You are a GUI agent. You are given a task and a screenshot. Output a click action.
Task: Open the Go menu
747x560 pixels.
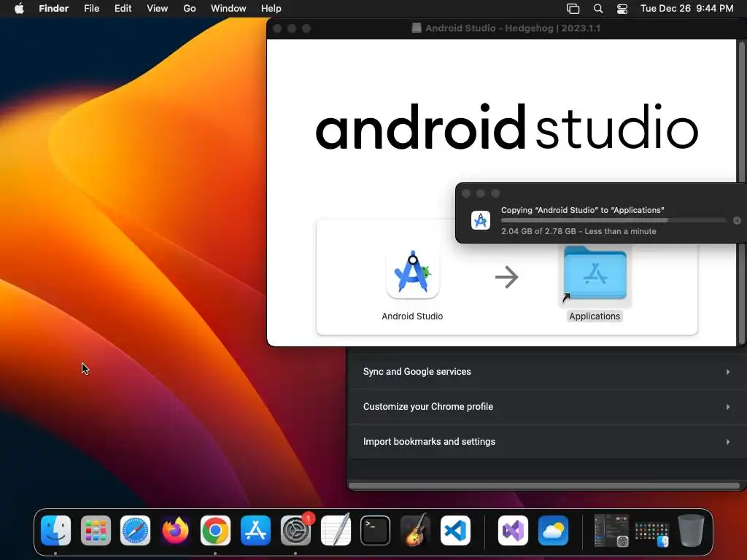[x=190, y=9]
